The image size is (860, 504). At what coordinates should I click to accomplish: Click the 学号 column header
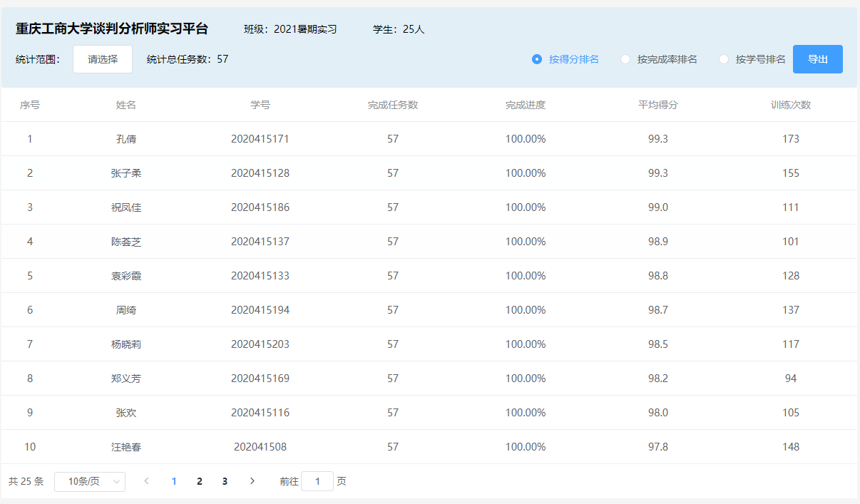pyautogui.click(x=260, y=105)
